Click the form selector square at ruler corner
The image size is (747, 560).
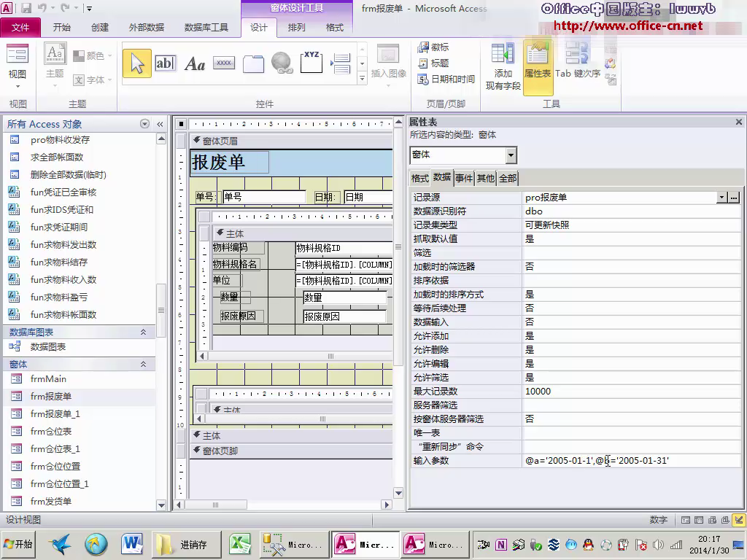point(181,124)
